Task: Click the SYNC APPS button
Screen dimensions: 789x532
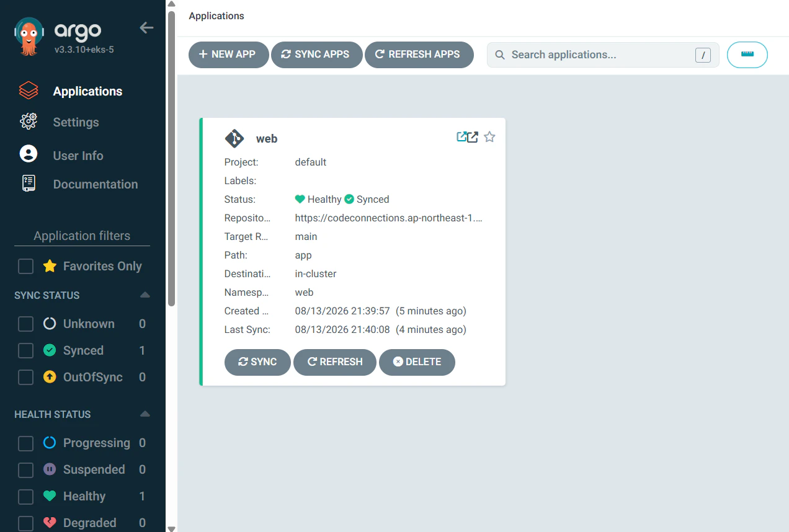Action: tap(316, 55)
